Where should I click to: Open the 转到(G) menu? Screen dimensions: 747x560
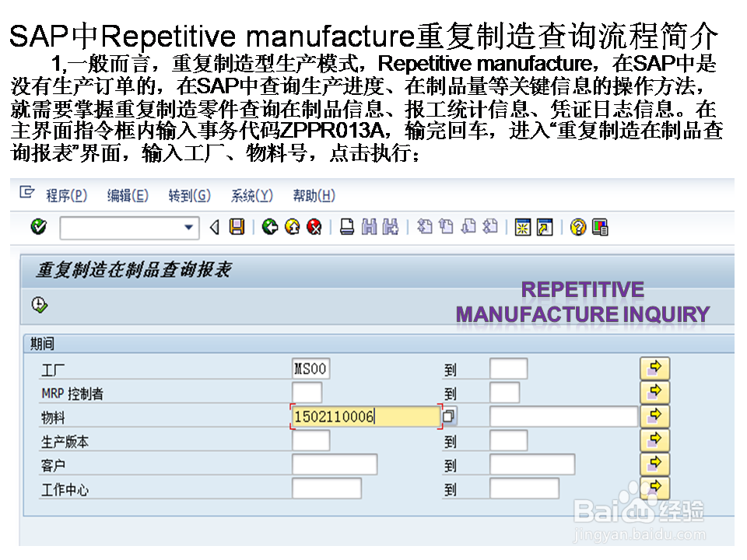tap(188, 195)
